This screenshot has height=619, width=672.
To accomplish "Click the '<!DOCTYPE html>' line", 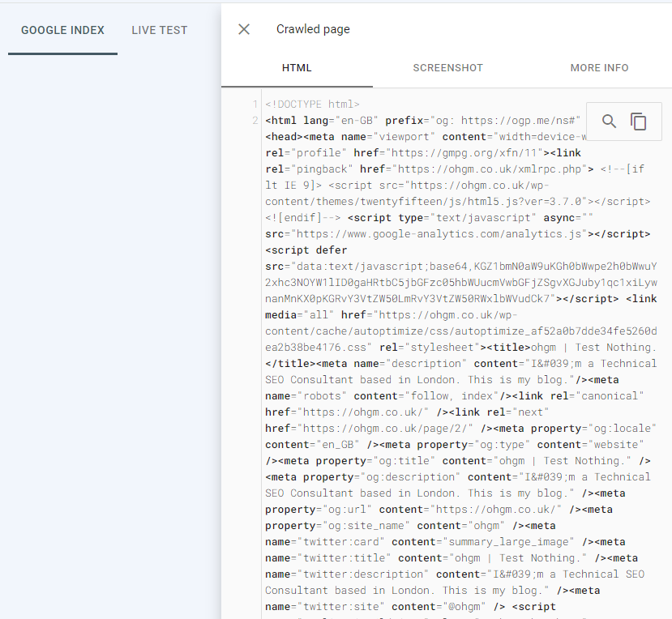I will click(x=312, y=104).
